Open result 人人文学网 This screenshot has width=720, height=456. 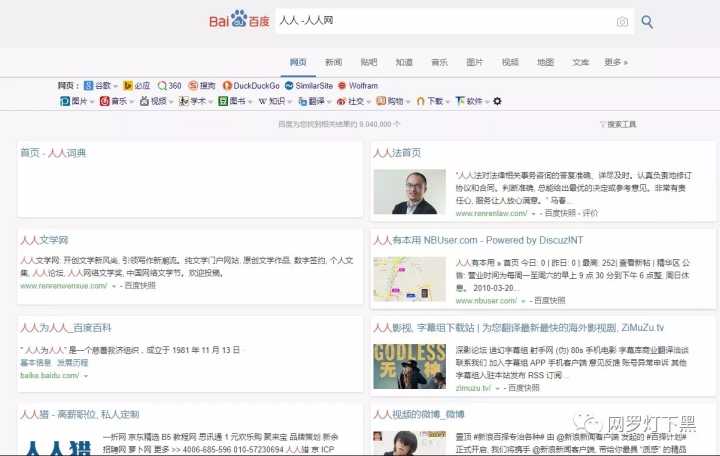44,240
